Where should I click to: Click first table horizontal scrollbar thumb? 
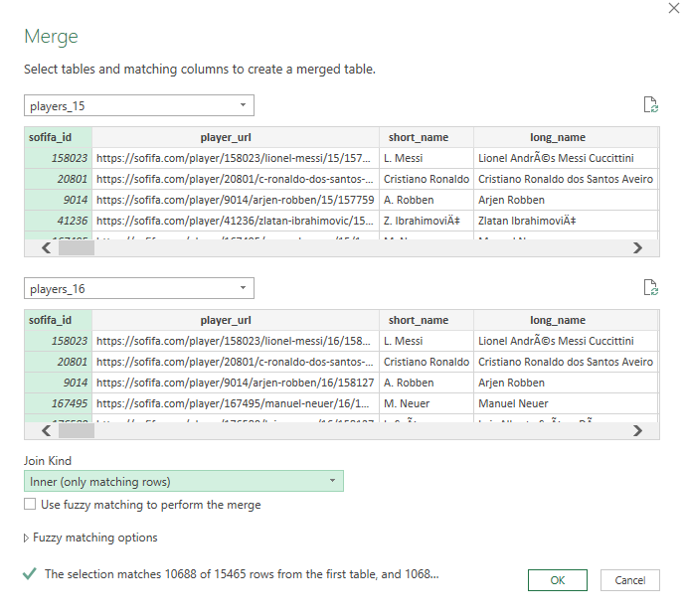[x=77, y=248]
